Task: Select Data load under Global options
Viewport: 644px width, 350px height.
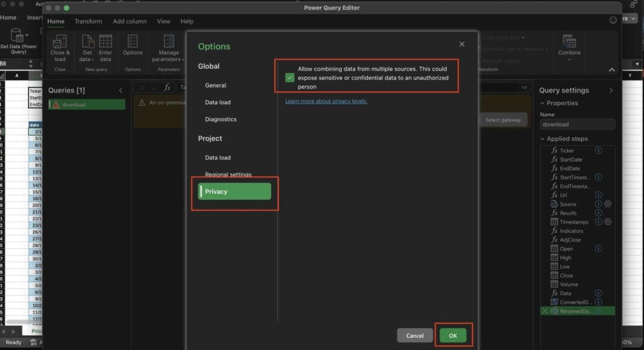Action: click(218, 102)
